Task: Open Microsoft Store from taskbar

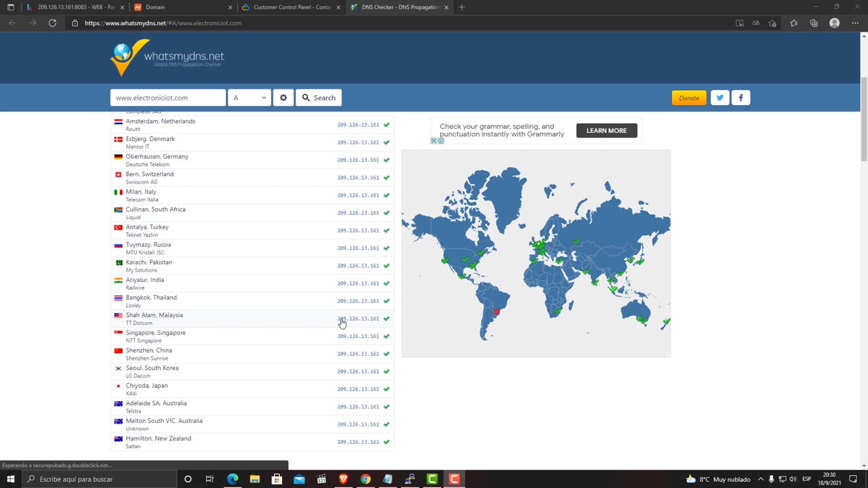Action: [x=277, y=479]
